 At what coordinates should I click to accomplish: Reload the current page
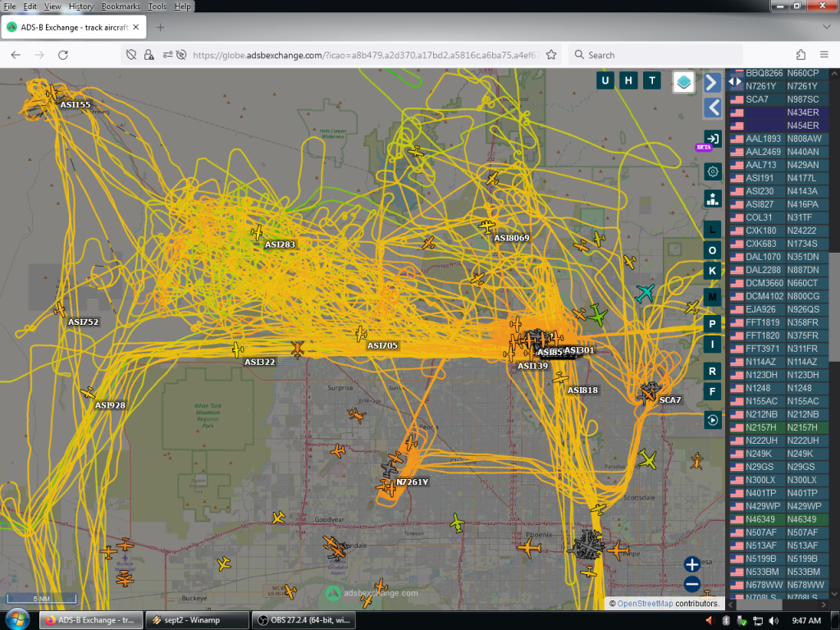point(62,55)
